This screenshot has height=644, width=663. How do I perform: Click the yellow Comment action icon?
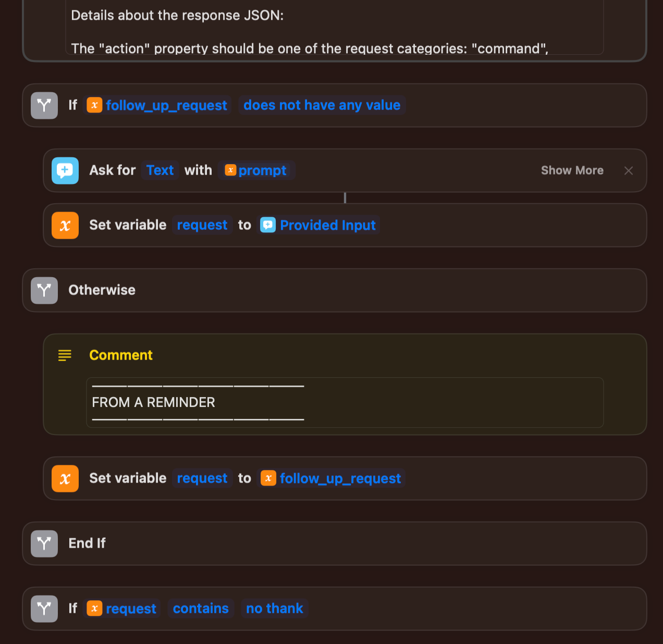pyautogui.click(x=65, y=355)
